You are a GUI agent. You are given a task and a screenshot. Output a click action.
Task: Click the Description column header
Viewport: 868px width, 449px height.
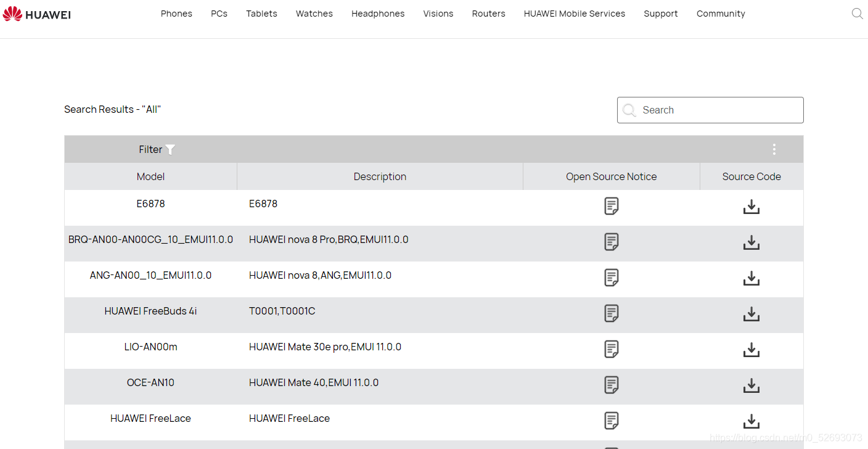[x=380, y=176]
